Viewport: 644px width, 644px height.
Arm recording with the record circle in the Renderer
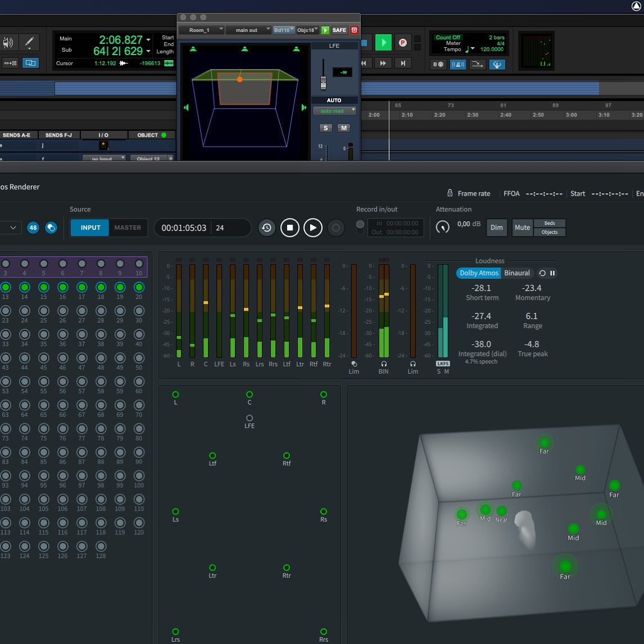(x=335, y=227)
